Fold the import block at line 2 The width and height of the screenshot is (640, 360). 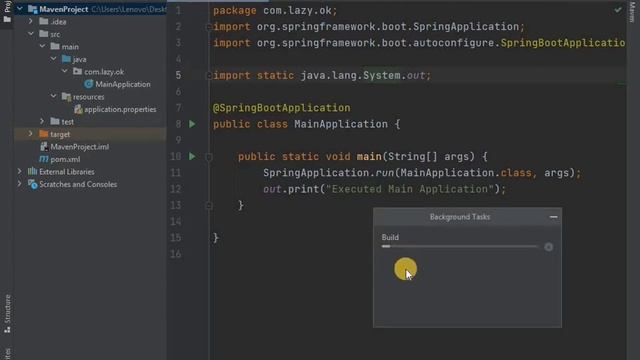coord(209,27)
